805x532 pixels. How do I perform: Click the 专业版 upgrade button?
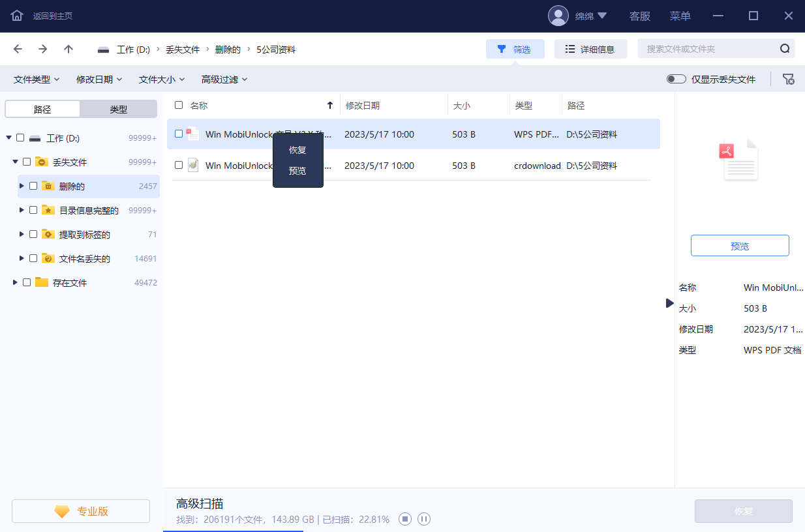coord(81,512)
